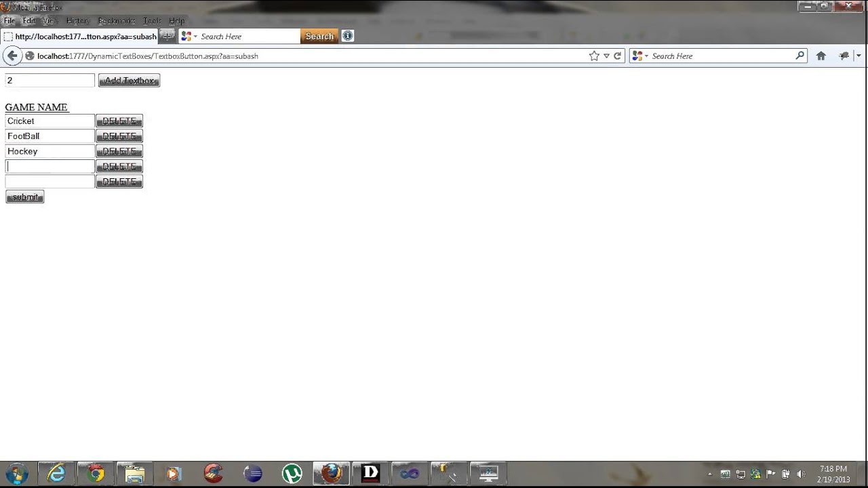Image resolution: width=868 pixels, height=488 pixels.
Task: Open Windows Explorer folder on taskbar
Action: (135, 473)
